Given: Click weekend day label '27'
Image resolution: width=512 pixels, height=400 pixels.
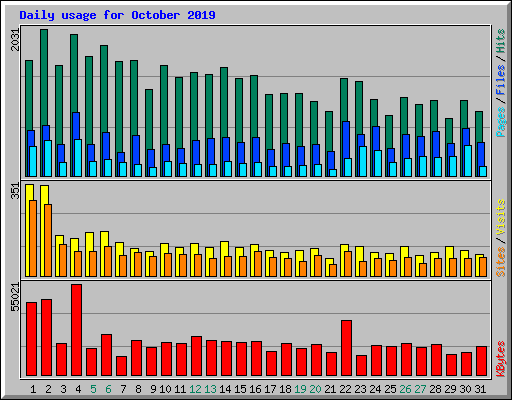Looking at the screenshot, I should [x=420, y=389].
